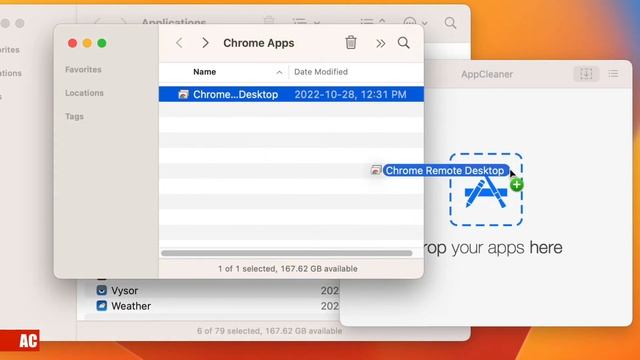
Task: Open the group-by dropdown in Applications toolbar
Action: click(x=373, y=22)
